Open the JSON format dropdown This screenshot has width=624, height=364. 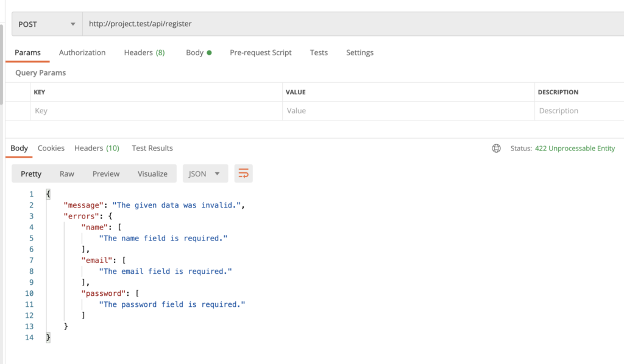click(x=205, y=173)
